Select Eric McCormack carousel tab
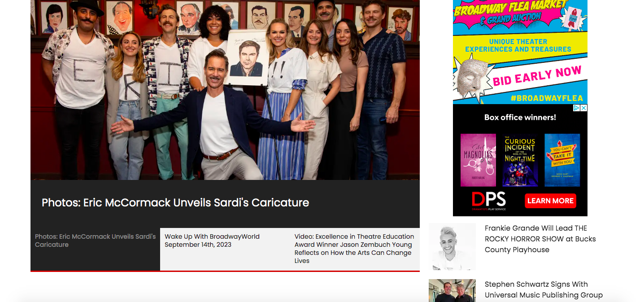Image resolution: width=644 pixels, height=302 pixels. click(96, 249)
